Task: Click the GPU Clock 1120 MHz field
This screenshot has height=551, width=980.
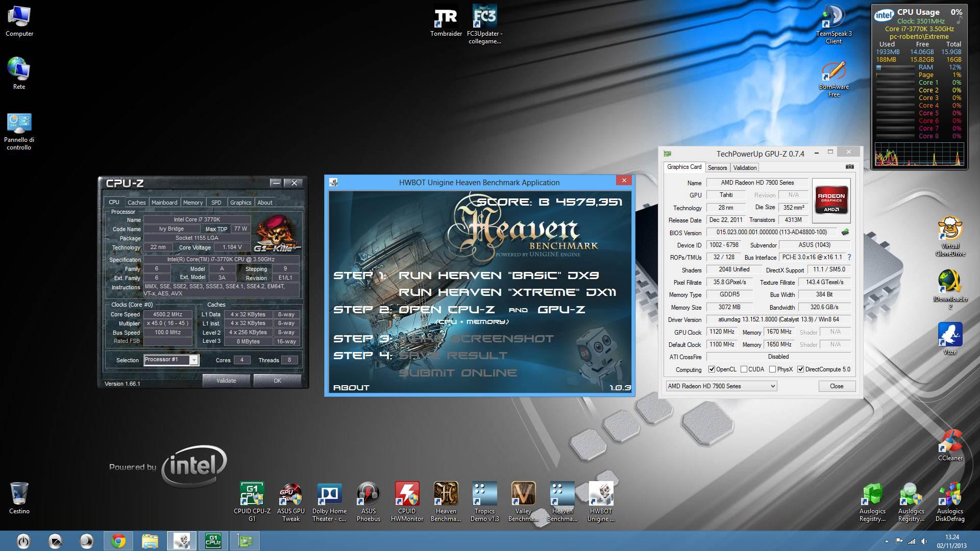Action: 722,332
